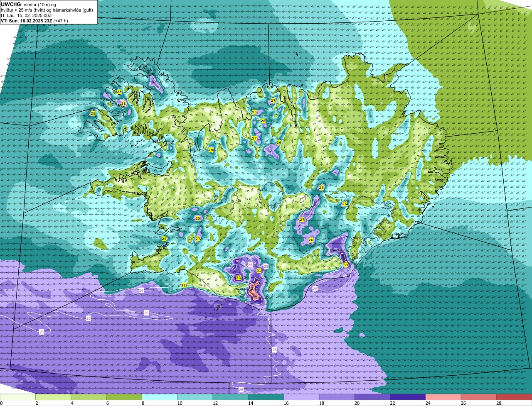
Task: Select the red color segment above 28 m/s
Action: 514,397
